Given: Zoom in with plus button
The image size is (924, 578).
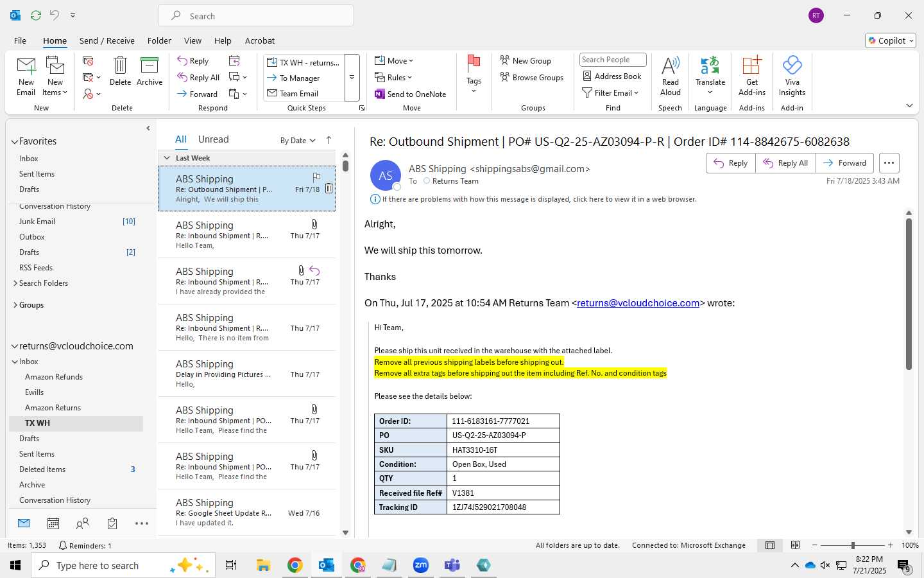Looking at the screenshot, I should [x=890, y=545].
